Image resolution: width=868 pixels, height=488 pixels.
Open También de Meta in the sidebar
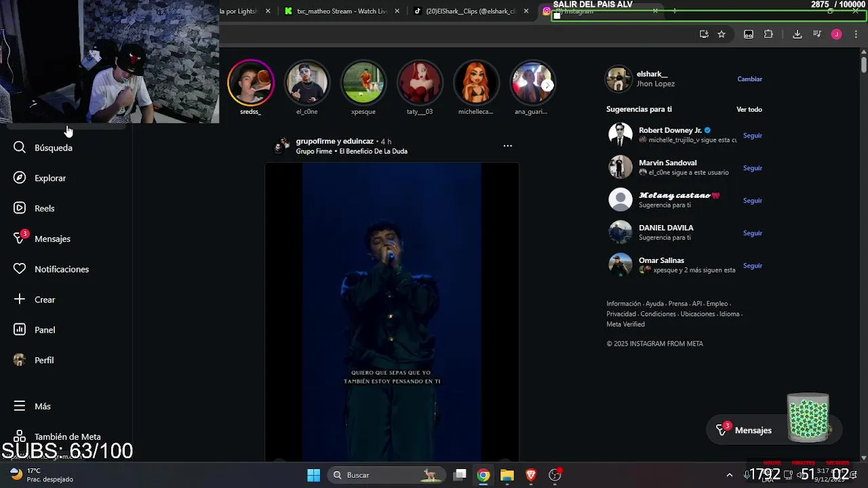tap(58, 437)
